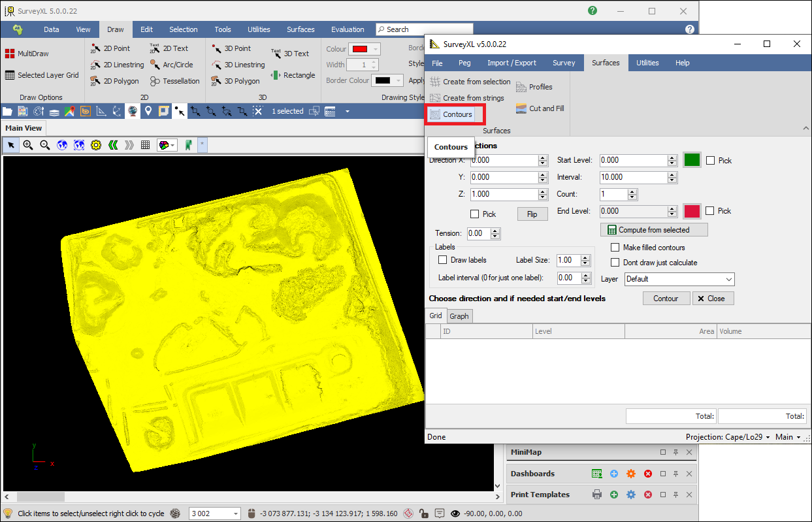The image size is (812, 522).
Task: Click the green Start Level colour swatch
Action: point(692,160)
